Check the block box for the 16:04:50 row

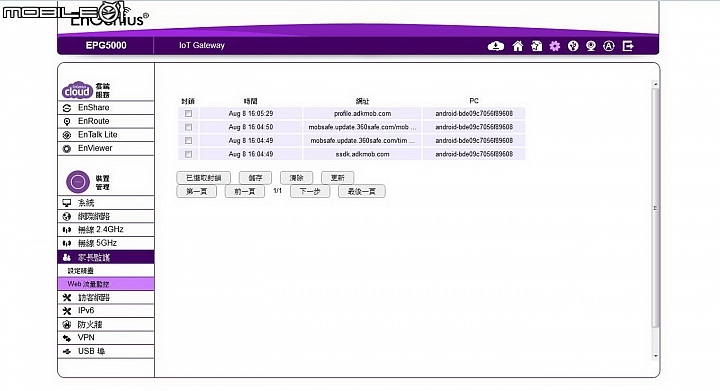pyautogui.click(x=188, y=127)
